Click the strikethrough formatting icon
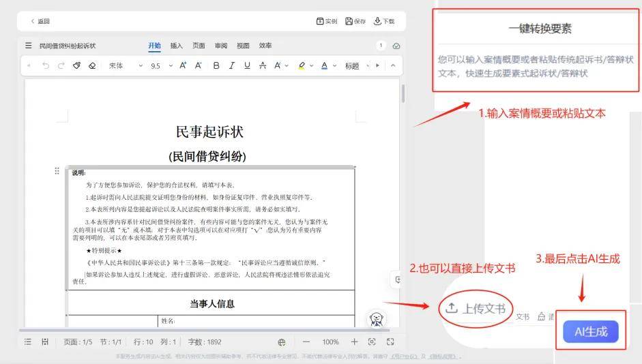642x364 pixels. click(x=262, y=66)
